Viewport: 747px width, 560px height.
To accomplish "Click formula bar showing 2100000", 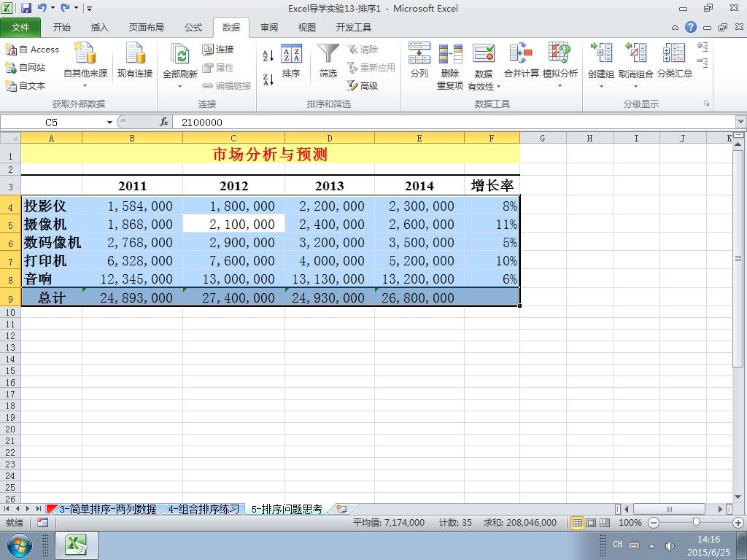I will pyautogui.click(x=452, y=122).
